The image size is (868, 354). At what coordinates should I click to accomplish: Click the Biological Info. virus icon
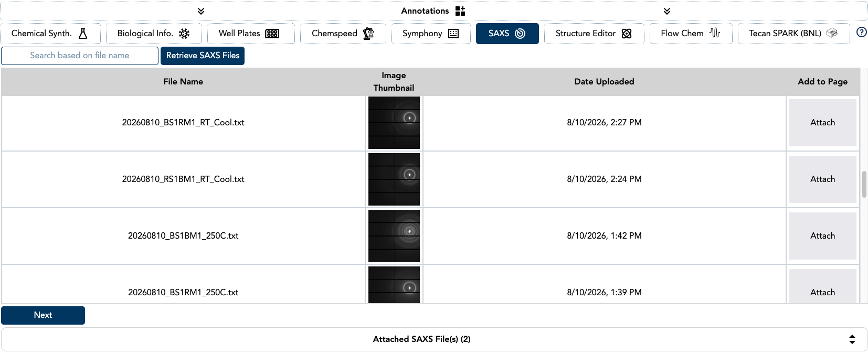tap(184, 34)
